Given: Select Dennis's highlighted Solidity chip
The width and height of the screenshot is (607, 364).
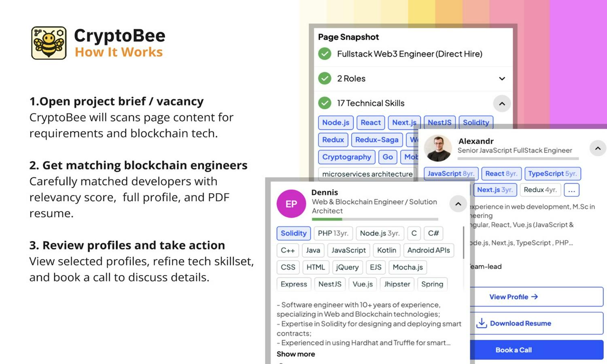Looking at the screenshot, I should coord(294,233).
